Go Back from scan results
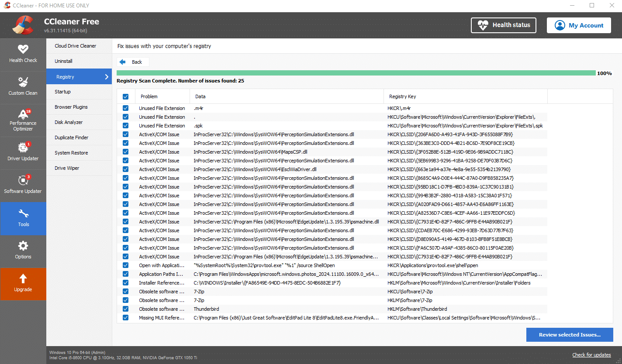Viewport: 622px width, 364px height. (133, 62)
